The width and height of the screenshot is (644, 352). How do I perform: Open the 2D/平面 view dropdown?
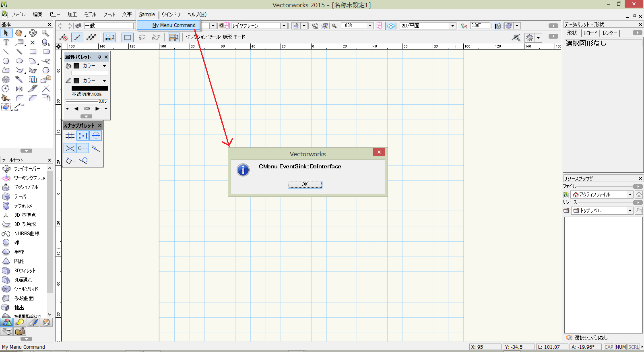click(452, 26)
